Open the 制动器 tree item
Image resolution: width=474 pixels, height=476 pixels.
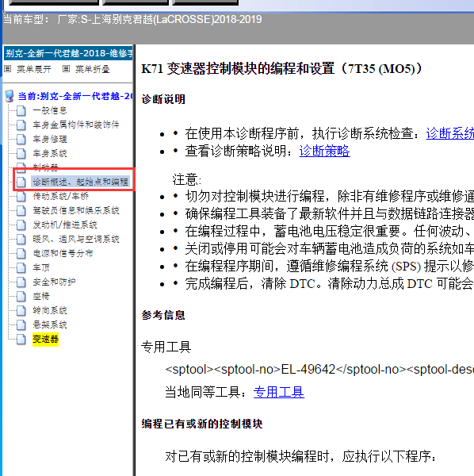45,167
